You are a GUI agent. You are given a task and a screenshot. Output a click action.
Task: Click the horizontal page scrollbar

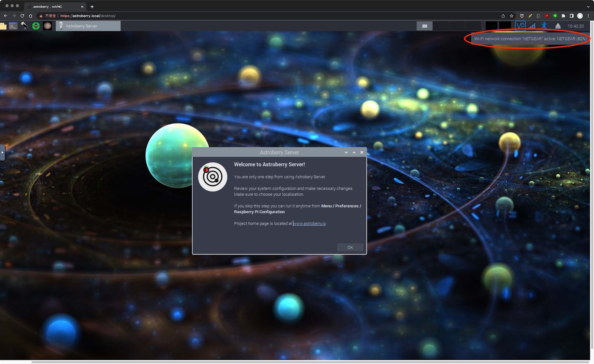click(x=310, y=362)
